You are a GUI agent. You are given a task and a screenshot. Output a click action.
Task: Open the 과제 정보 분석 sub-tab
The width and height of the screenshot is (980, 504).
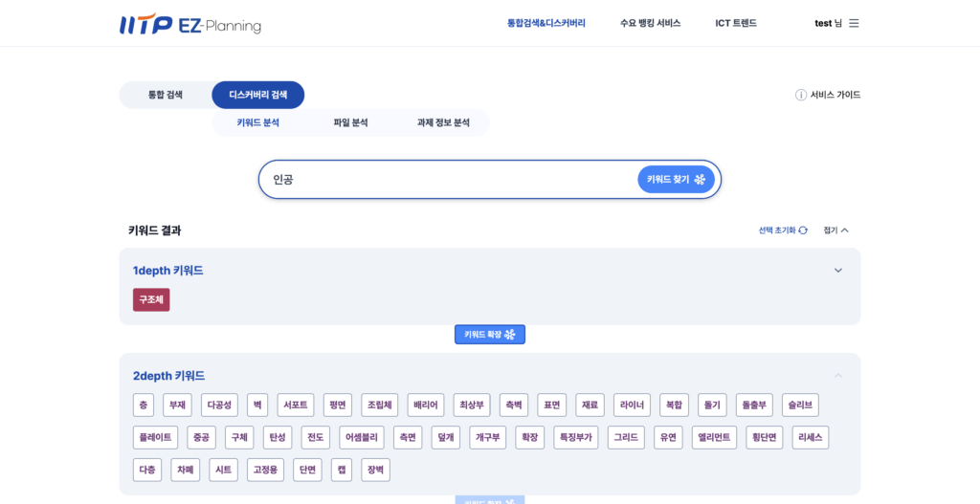coord(443,122)
